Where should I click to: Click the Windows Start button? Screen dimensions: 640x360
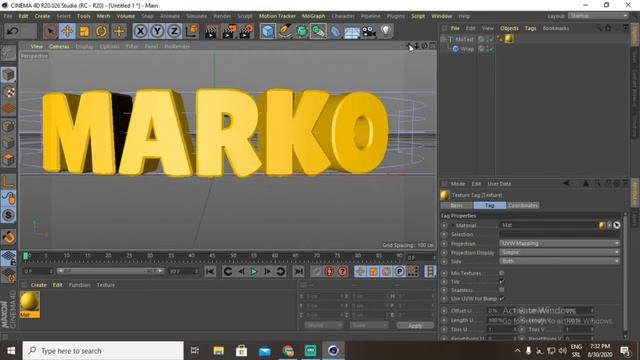click(11, 351)
